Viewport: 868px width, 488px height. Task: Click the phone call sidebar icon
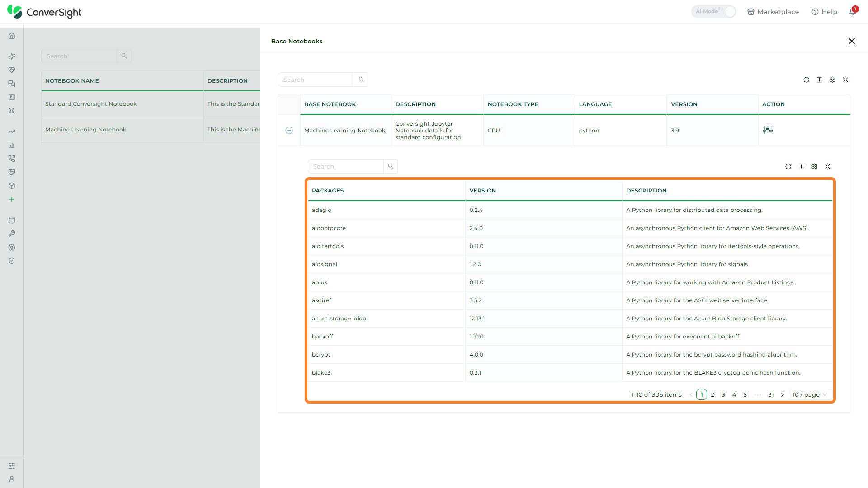click(12, 159)
